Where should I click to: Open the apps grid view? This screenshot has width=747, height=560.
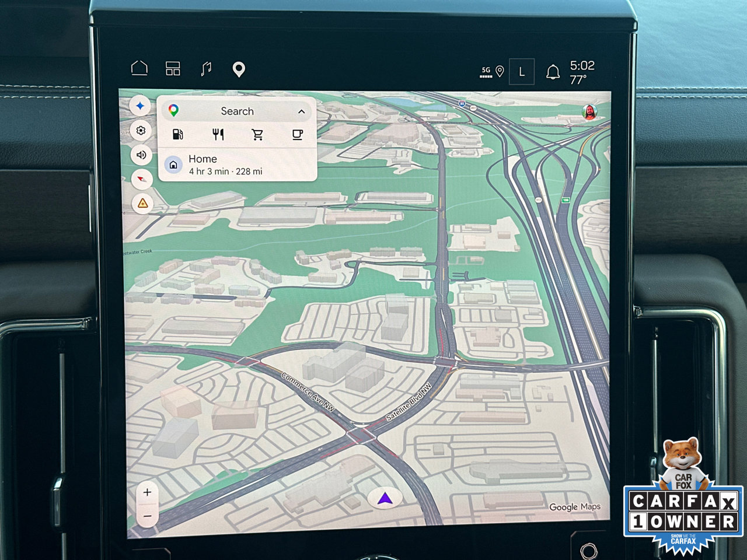pyautogui.click(x=173, y=69)
